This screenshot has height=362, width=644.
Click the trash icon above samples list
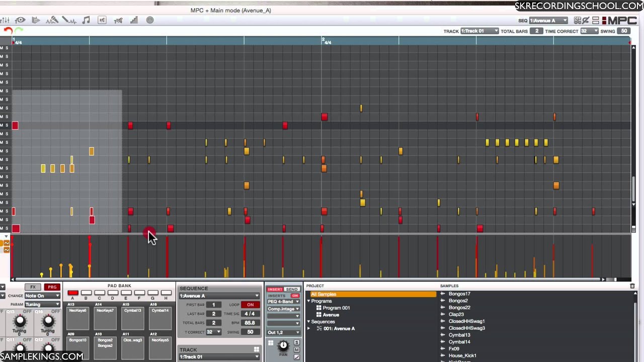pyautogui.click(x=632, y=286)
